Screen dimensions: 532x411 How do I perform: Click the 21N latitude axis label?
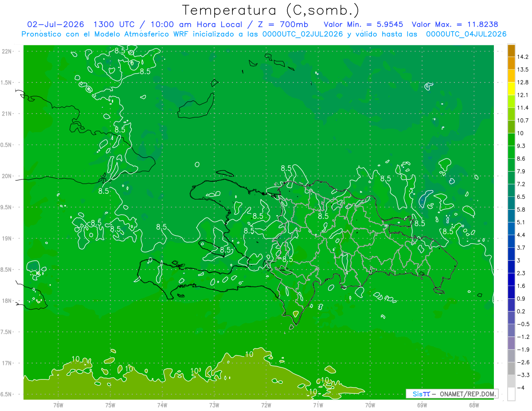[x=7, y=114]
